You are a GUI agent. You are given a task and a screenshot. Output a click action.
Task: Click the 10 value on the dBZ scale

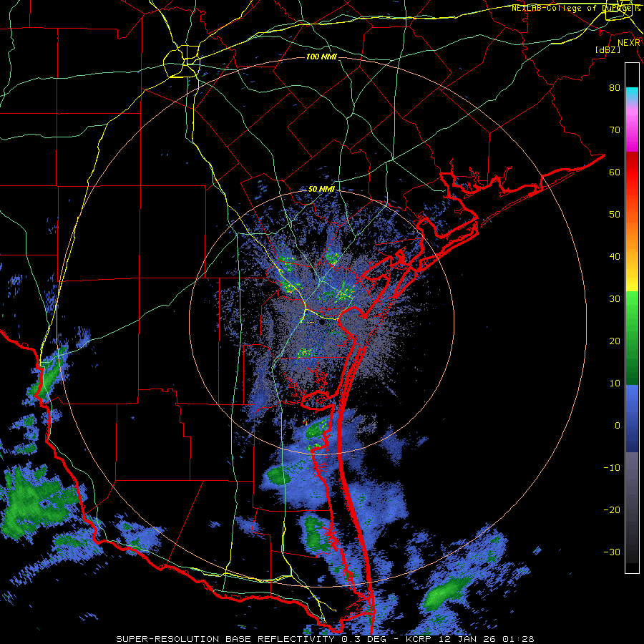(x=615, y=384)
